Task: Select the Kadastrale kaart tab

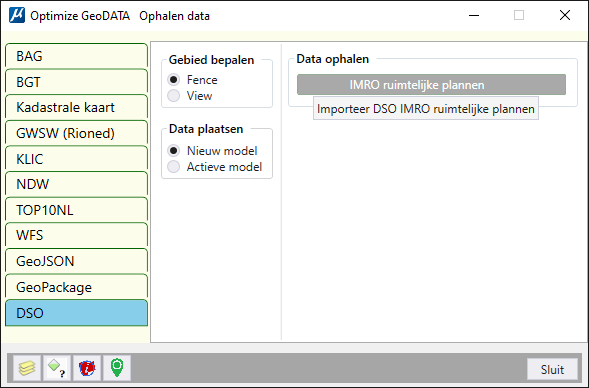Action: point(76,107)
